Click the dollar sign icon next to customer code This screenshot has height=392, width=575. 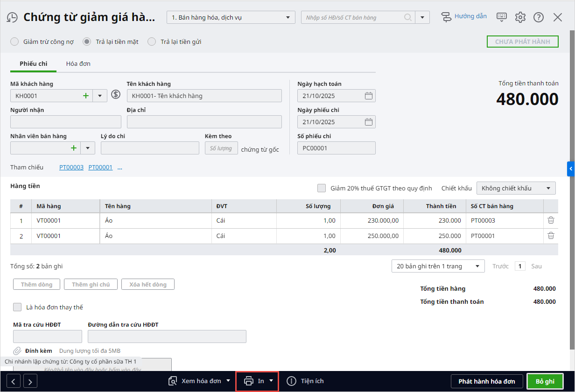(x=116, y=95)
